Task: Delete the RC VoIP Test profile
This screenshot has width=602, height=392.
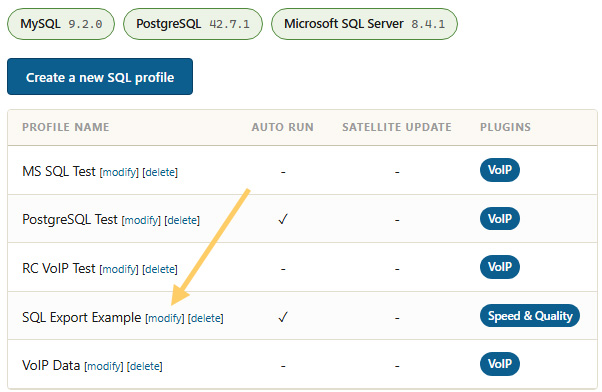Action: click(160, 269)
